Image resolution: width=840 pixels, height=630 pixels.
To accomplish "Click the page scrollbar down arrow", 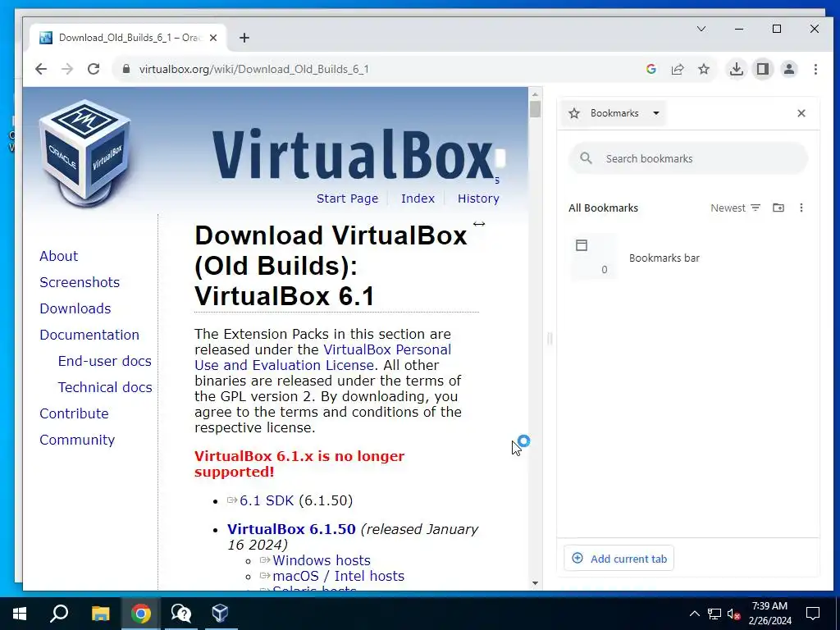I will click(535, 583).
